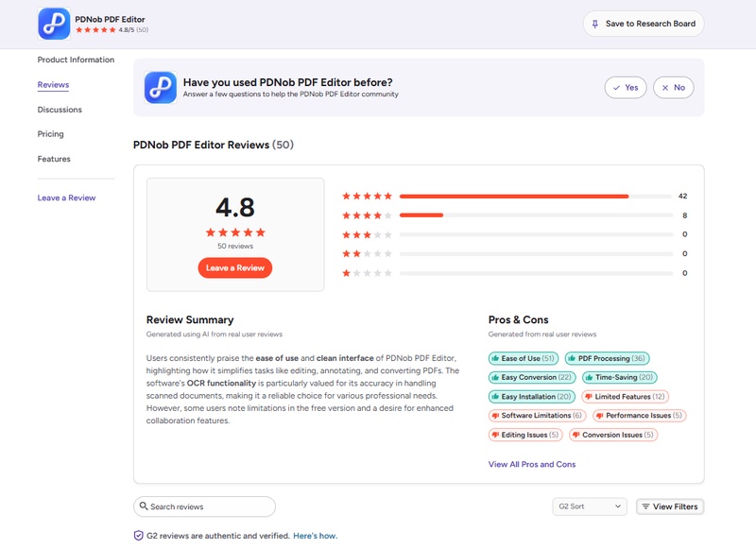The height and width of the screenshot is (549, 756).
Task: Open the Here's how link
Action: click(x=316, y=536)
